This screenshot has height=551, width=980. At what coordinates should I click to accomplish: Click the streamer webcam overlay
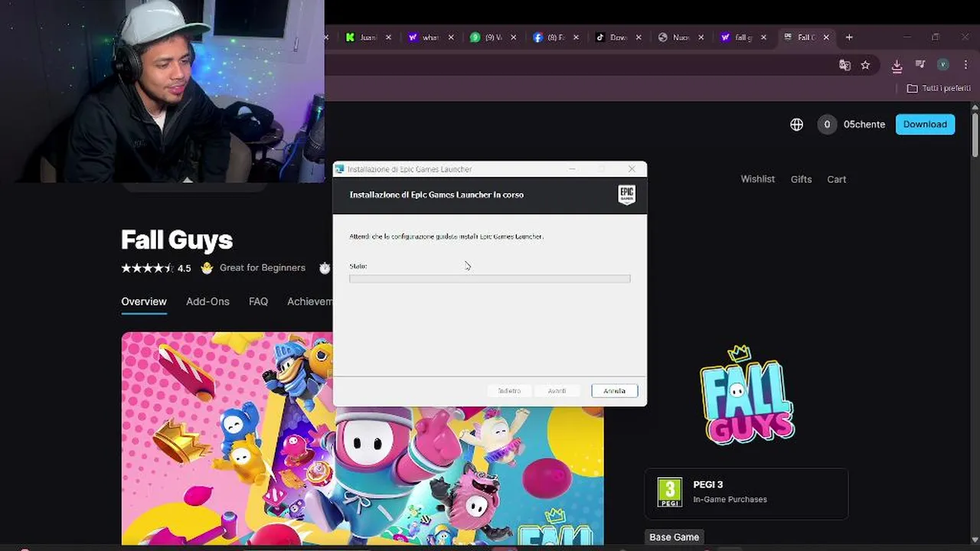[162, 91]
